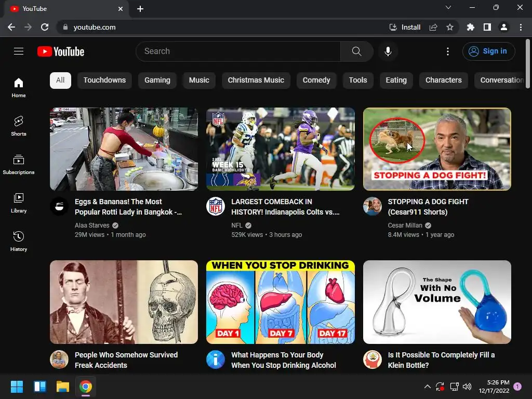Click the Cesar Millan channel name
Image resolution: width=532 pixels, height=399 pixels.
[405, 225]
